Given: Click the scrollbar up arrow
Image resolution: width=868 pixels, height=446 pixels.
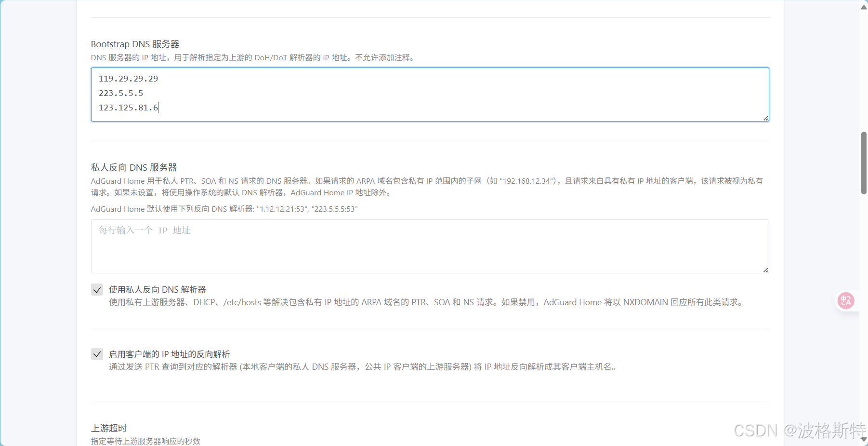Looking at the screenshot, I should (864, 7).
